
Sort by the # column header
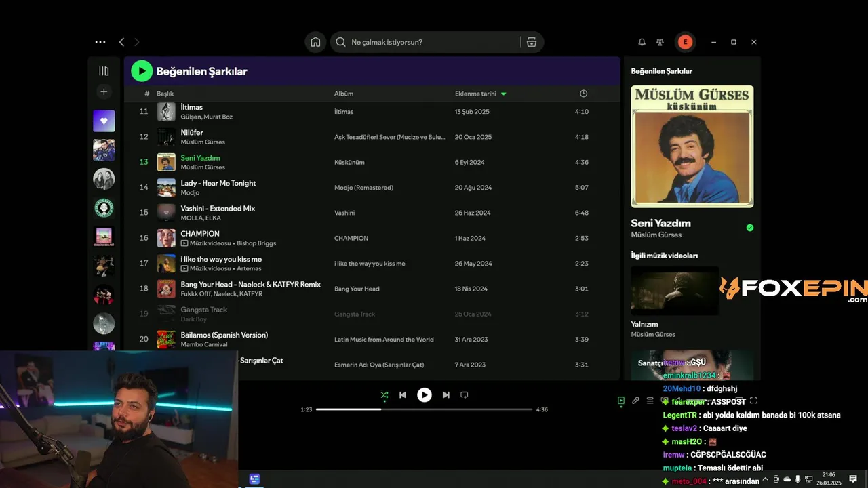coord(146,94)
